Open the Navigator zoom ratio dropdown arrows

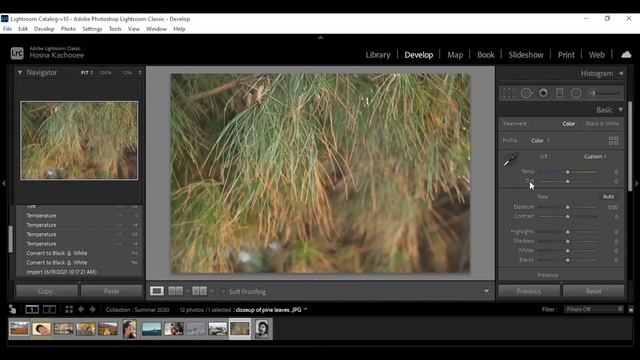[140, 72]
